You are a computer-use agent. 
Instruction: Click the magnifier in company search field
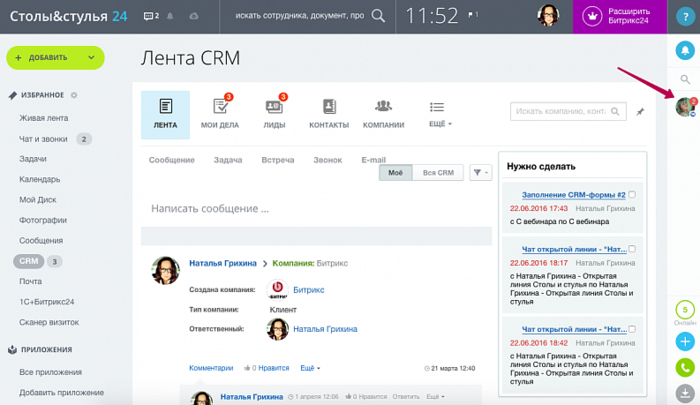(x=615, y=111)
